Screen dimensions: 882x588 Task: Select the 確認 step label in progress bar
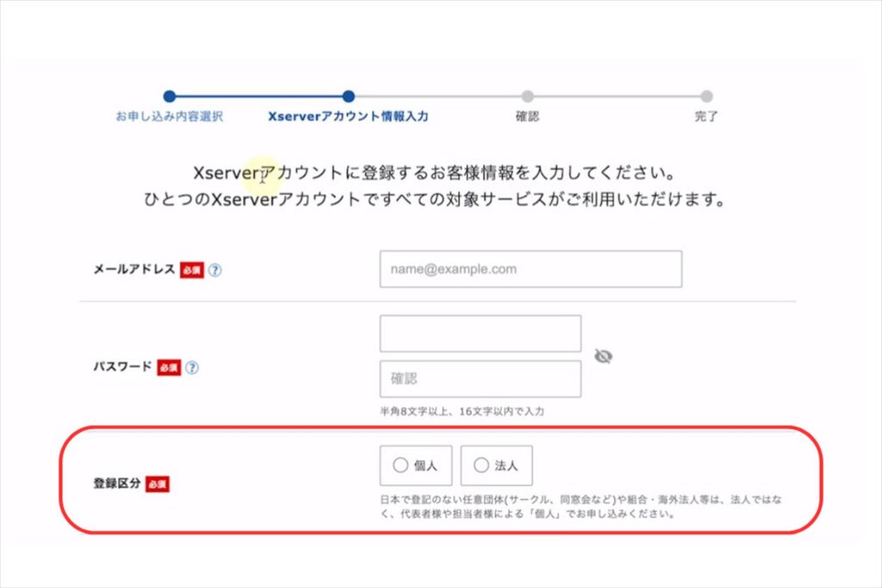point(527,116)
